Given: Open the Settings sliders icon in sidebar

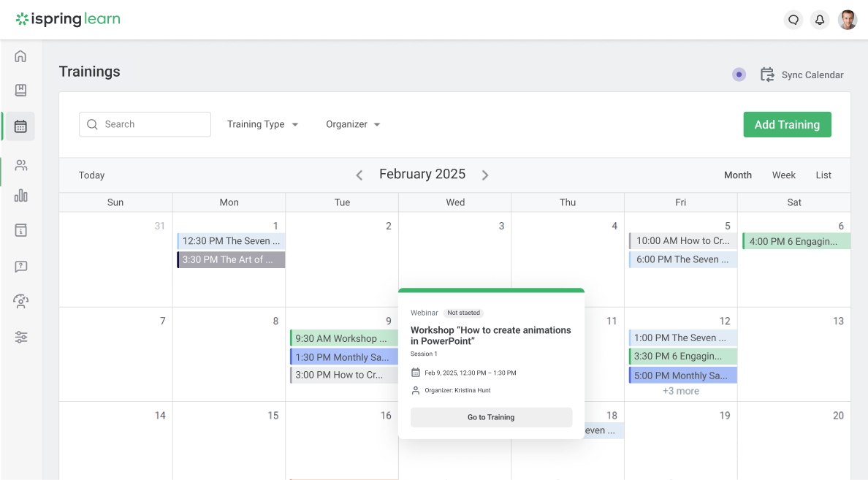Looking at the screenshot, I should tap(20, 337).
